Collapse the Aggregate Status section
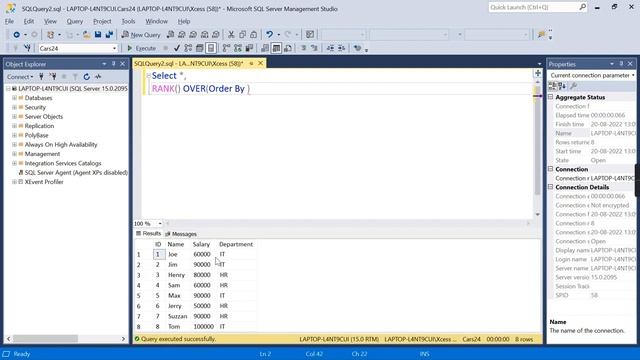The height and width of the screenshot is (360, 640). (551, 97)
